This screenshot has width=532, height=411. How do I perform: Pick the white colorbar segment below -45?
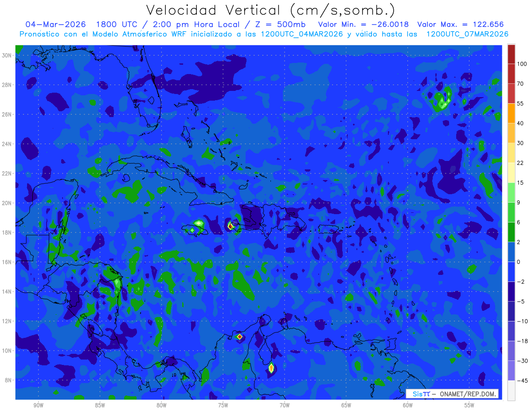click(511, 391)
